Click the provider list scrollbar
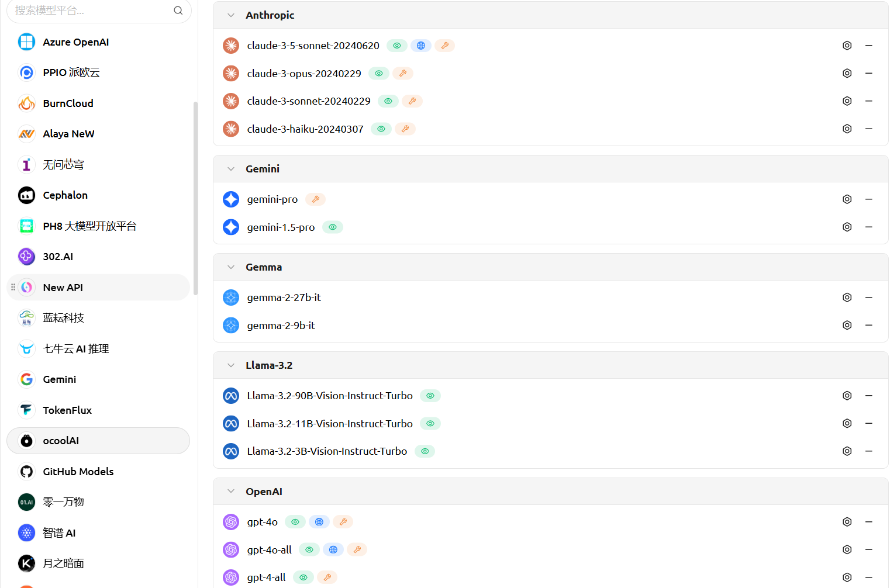The width and height of the screenshot is (890, 588). click(x=195, y=199)
